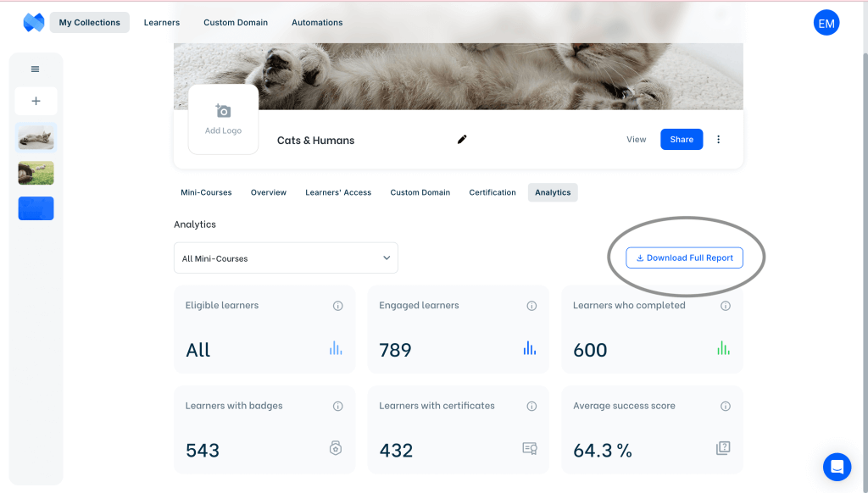This screenshot has height=493, width=868.
Task: Click the Add Logo camera icon
Action: click(223, 111)
